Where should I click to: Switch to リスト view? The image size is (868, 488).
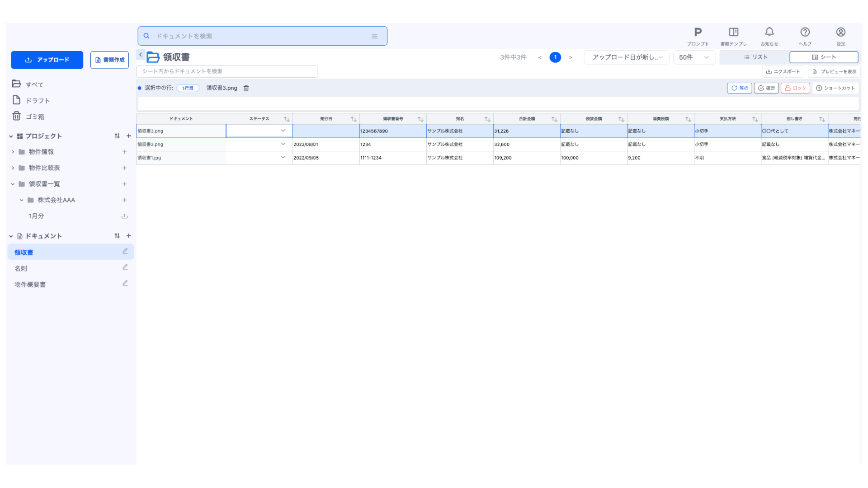point(755,57)
